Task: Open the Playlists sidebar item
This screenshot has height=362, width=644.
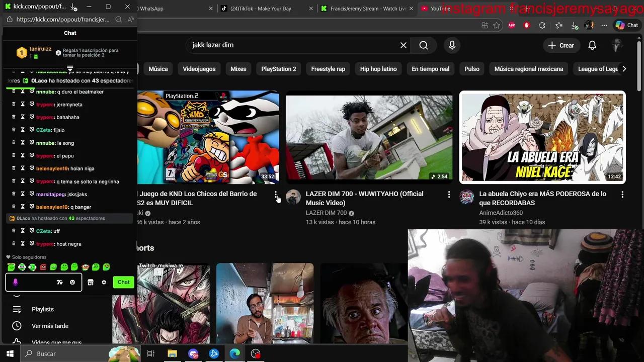Action: pos(43,310)
